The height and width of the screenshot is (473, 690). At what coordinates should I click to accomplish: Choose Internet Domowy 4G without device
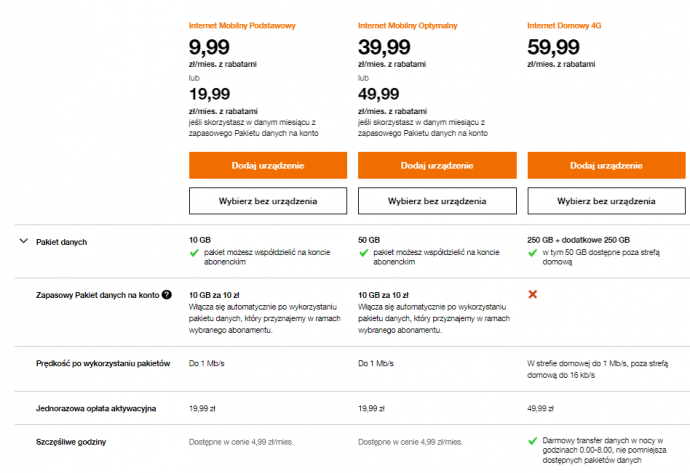coord(606,201)
